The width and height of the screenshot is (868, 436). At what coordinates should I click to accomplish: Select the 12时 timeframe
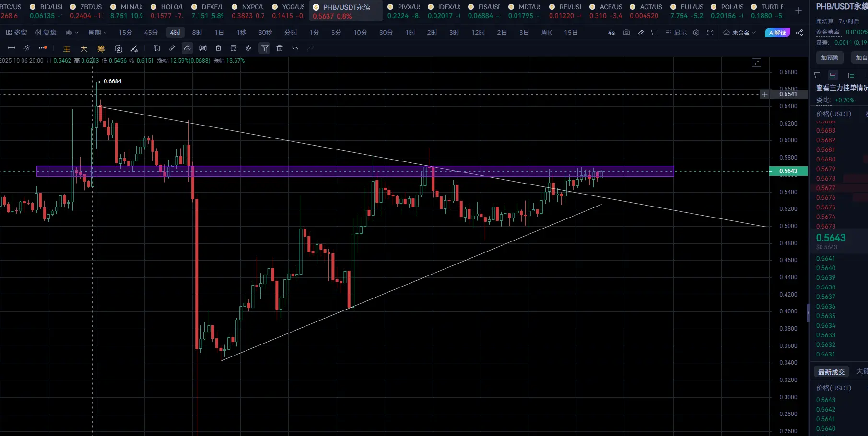(x=478, y=33)
